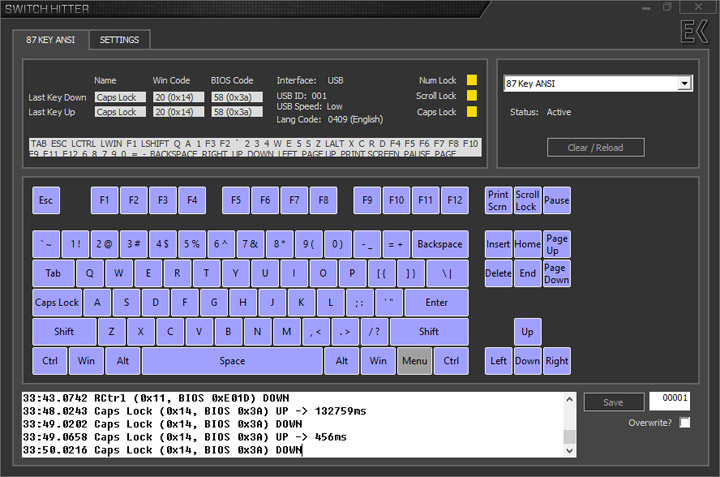
Task: Click the 00001 file number field
Action: pyautogui.click(x=669, y=400)
